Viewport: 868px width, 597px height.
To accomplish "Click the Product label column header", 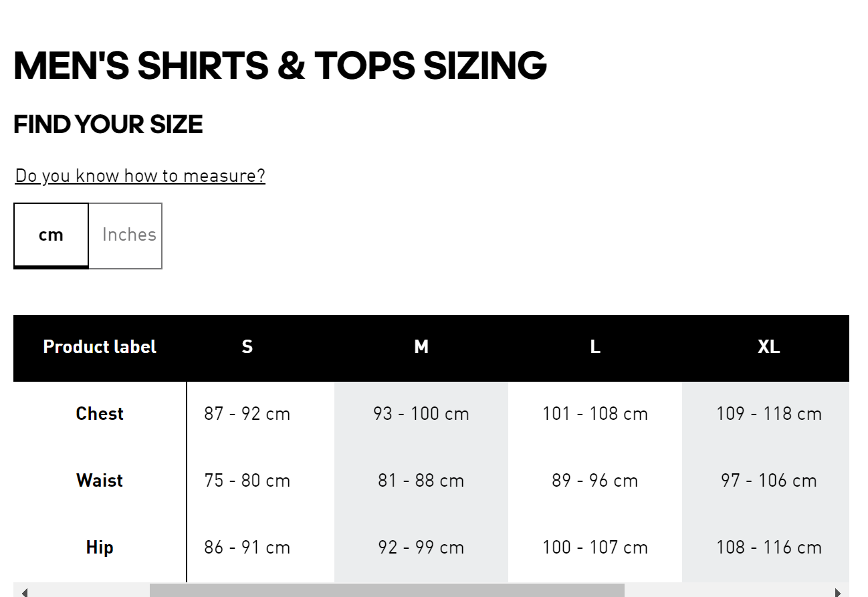I will (100, 347).
